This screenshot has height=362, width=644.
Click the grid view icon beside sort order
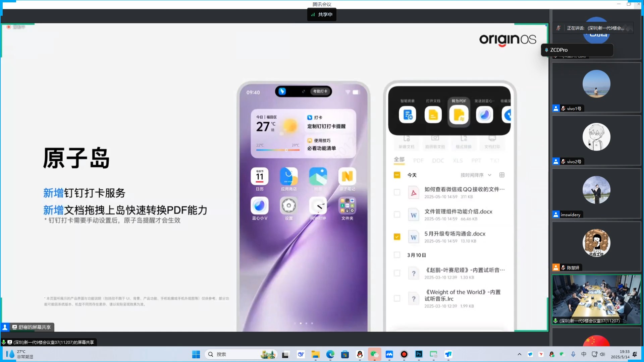pos(502,175)
